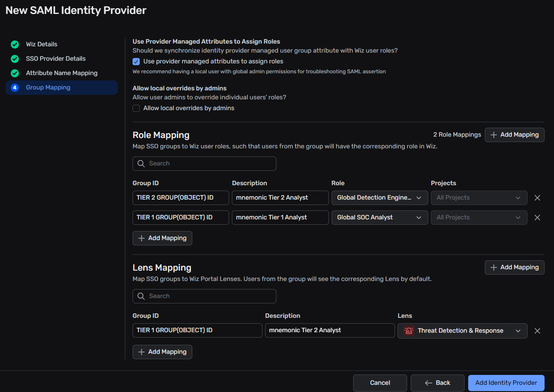Click the Wiz Details completed checkmark icon
Image resolution: width=554 pixels, height=392 pixels.
pos(15,45)
